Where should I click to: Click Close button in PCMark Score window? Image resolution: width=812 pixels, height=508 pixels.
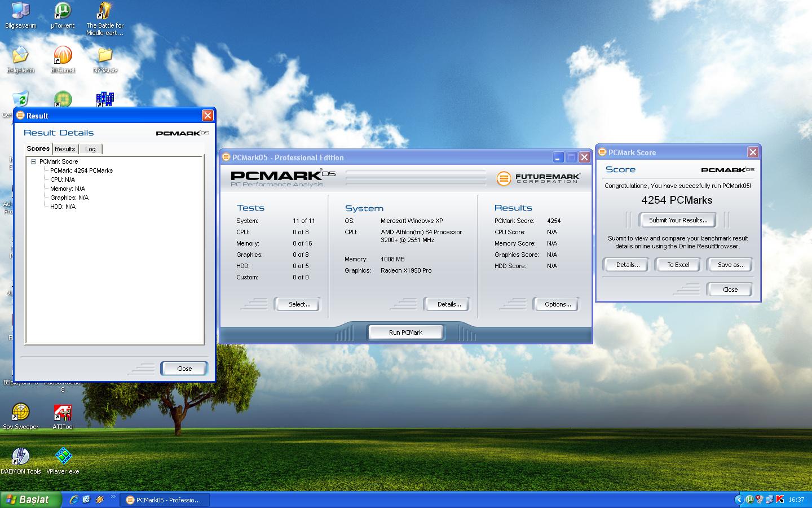click(x=730, y=290)
